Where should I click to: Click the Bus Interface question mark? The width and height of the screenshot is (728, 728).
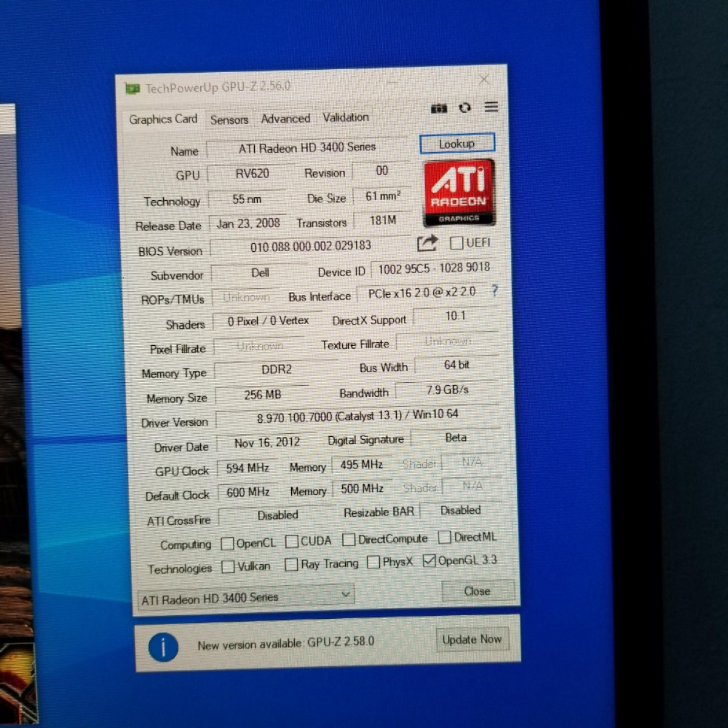point(495,291)
